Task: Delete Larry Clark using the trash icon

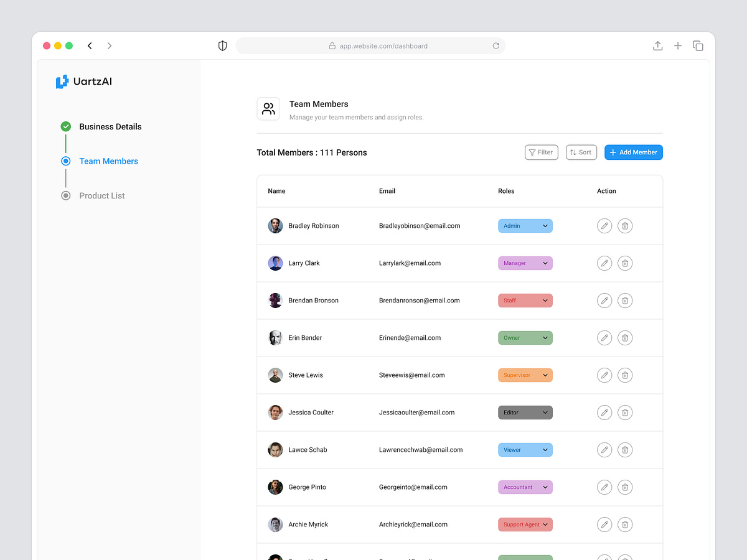Action: (x=625, y=263)
